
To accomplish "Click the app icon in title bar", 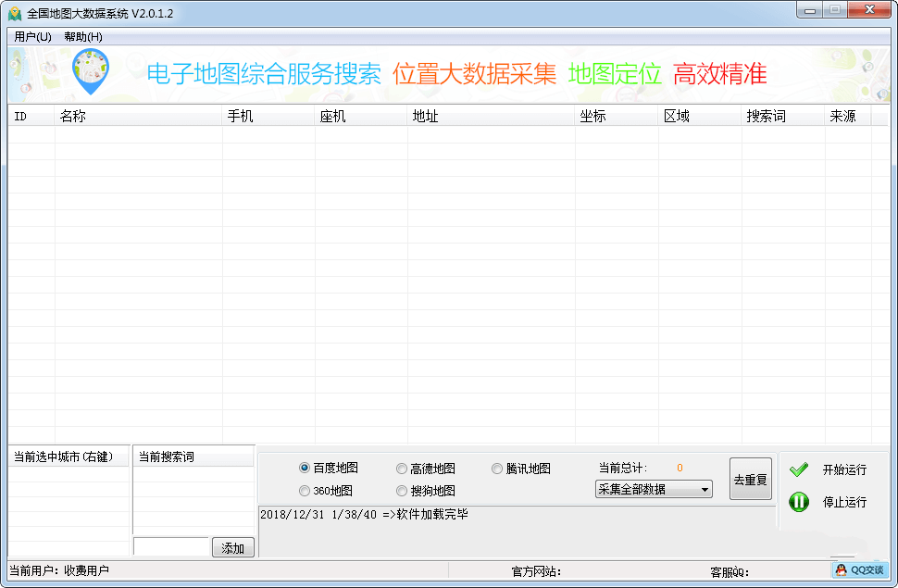I will 15,13.
